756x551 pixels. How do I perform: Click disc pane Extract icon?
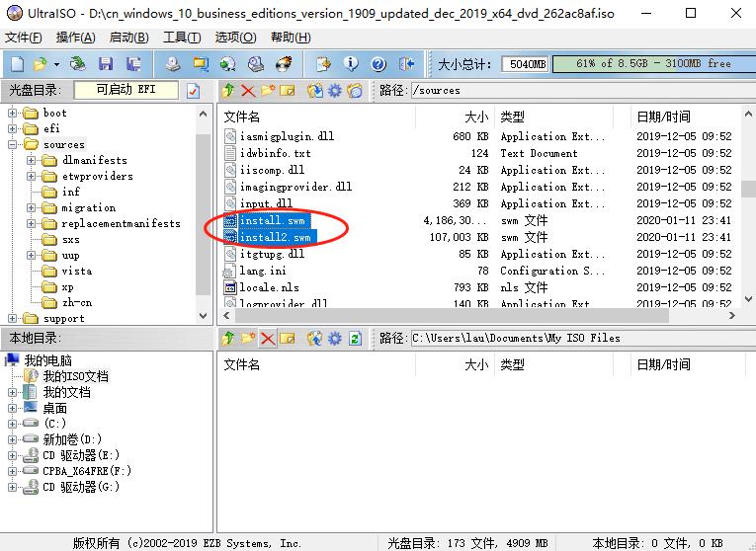coord(315,90)
